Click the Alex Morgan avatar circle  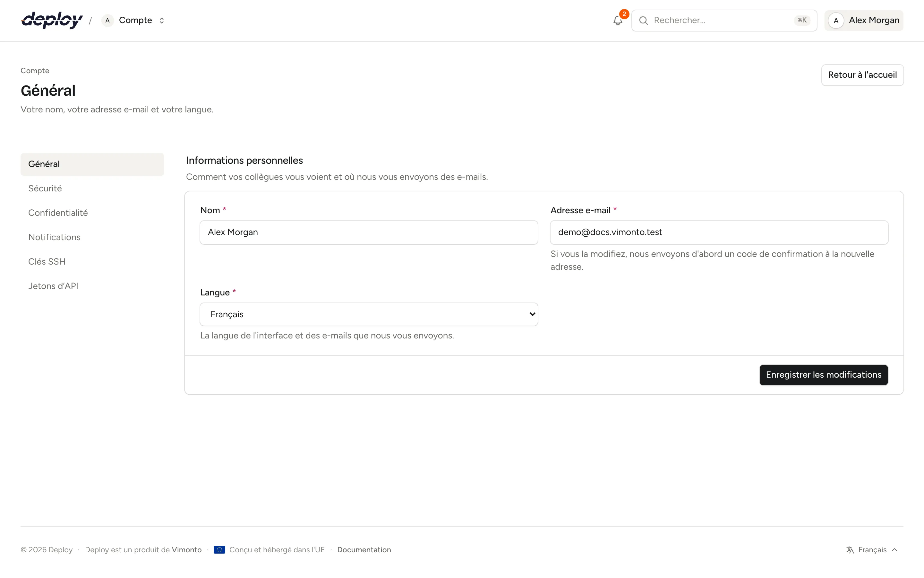(836, 21)
